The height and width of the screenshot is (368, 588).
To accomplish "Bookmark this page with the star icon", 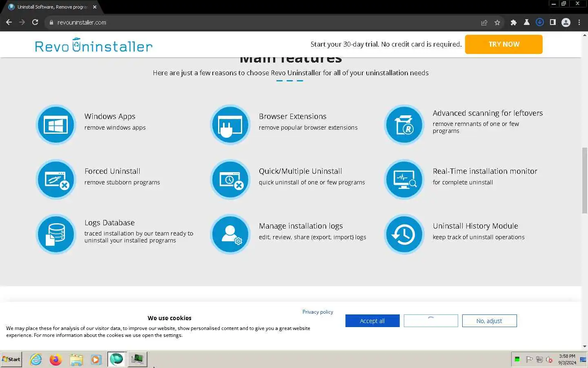I will pyautogui.click(x=497, y=22).
